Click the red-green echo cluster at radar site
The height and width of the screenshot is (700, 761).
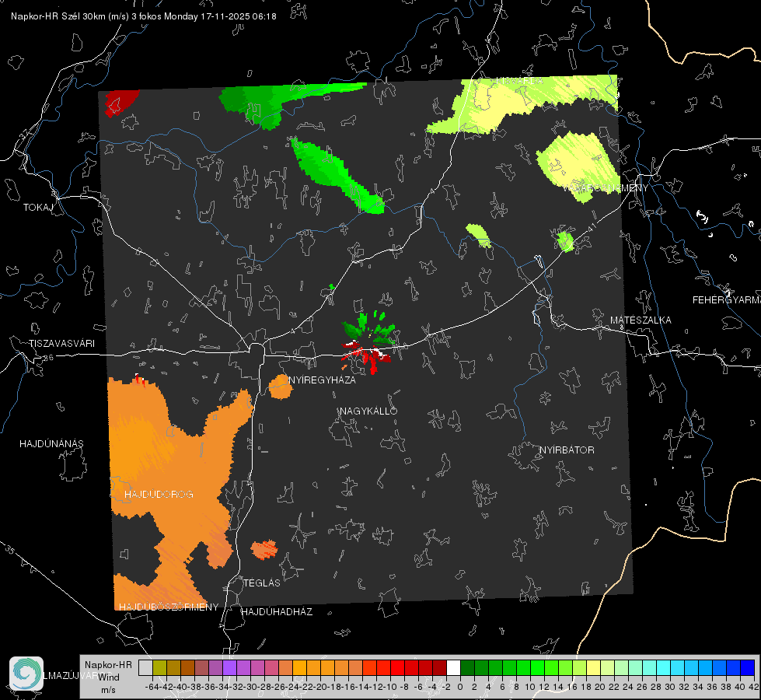pos(369,342)
